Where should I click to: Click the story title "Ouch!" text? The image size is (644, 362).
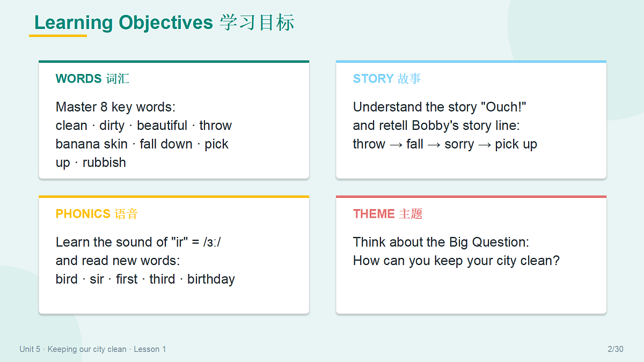coord(506,107)
